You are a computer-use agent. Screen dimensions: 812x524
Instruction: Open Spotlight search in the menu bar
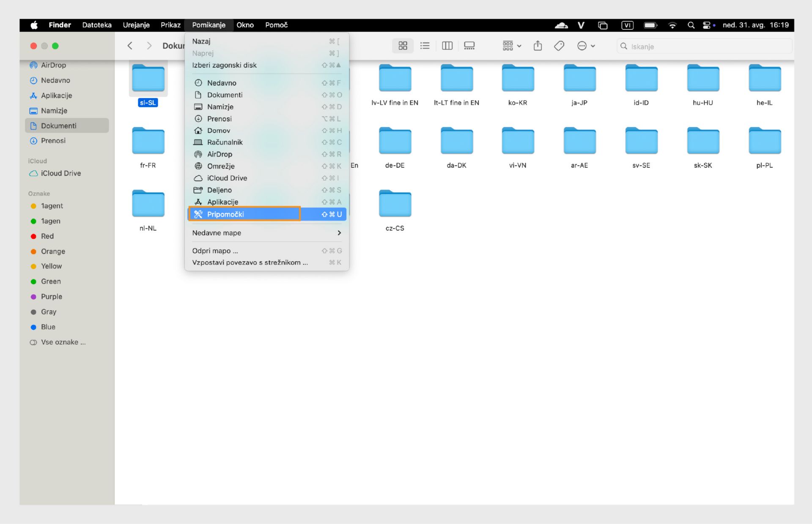(691, 25)
